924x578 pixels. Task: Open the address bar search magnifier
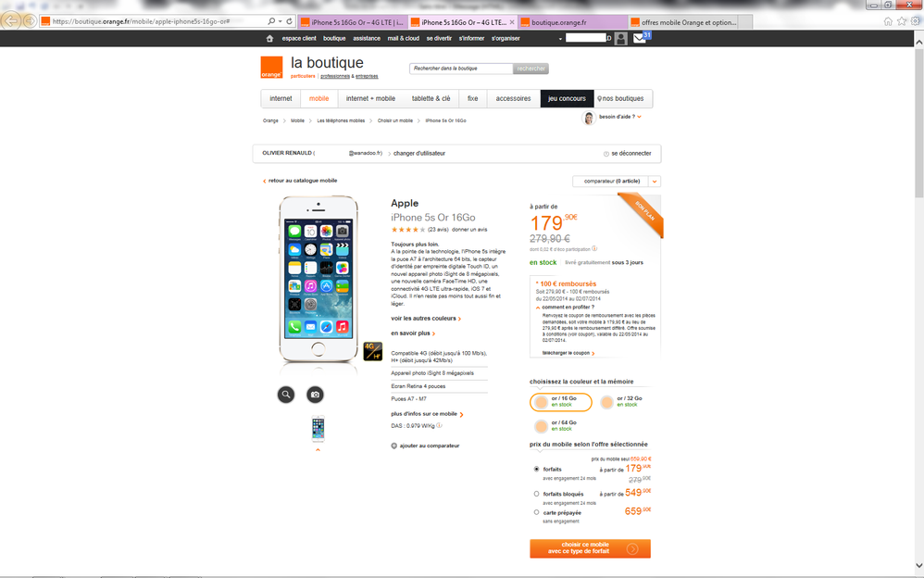pos(271,21)
